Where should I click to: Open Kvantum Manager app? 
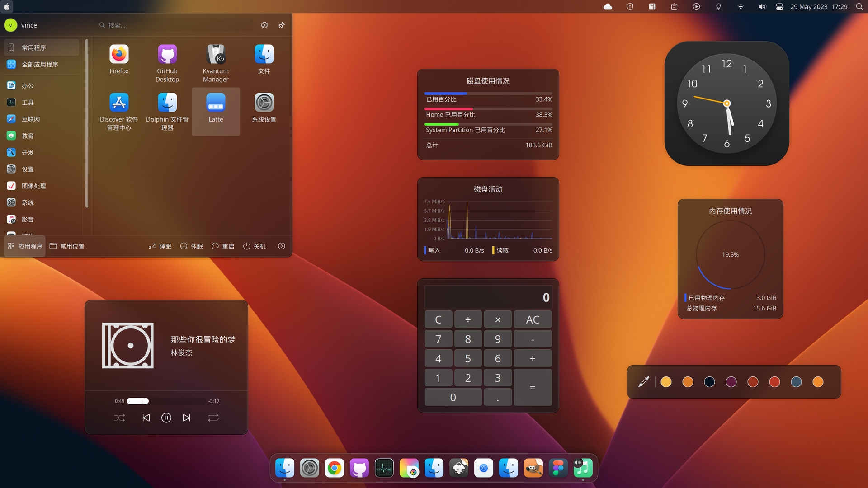coord(216,63)
